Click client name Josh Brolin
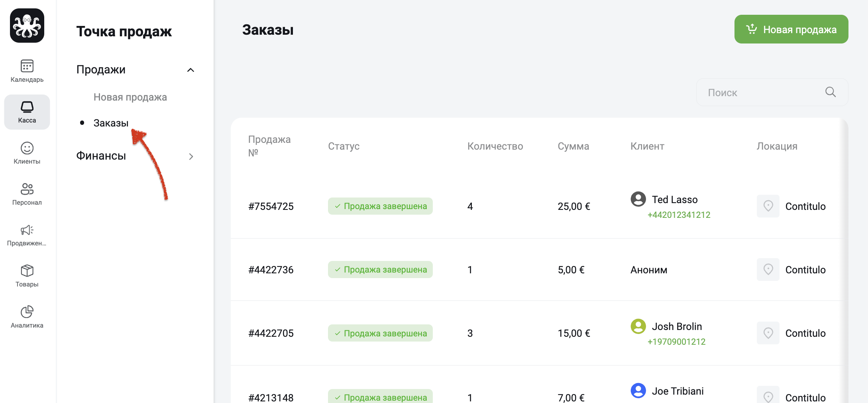The width and height of the screenshot is (868, 403). 677,326
